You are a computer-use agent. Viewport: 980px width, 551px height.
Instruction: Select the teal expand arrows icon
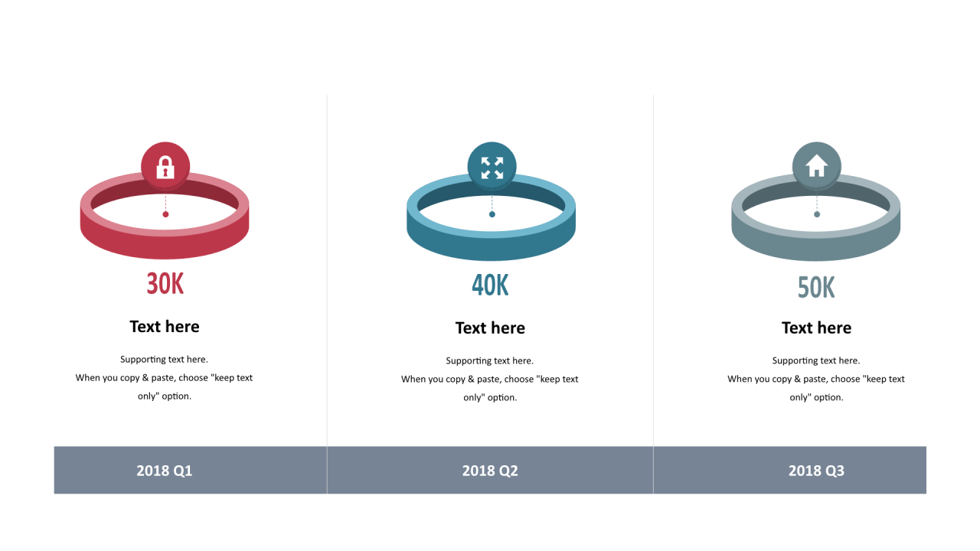(x=492, y=166)
